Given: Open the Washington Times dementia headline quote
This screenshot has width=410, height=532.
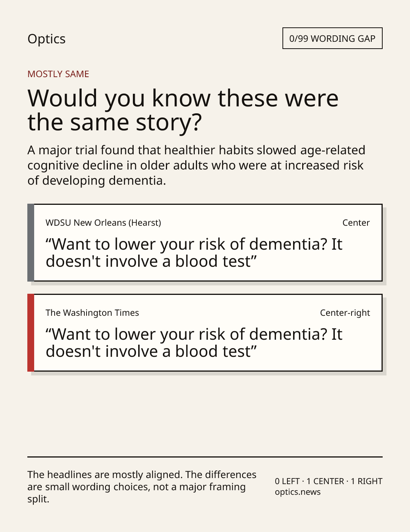Looking at the screenshot, I should tap(194, 343).
